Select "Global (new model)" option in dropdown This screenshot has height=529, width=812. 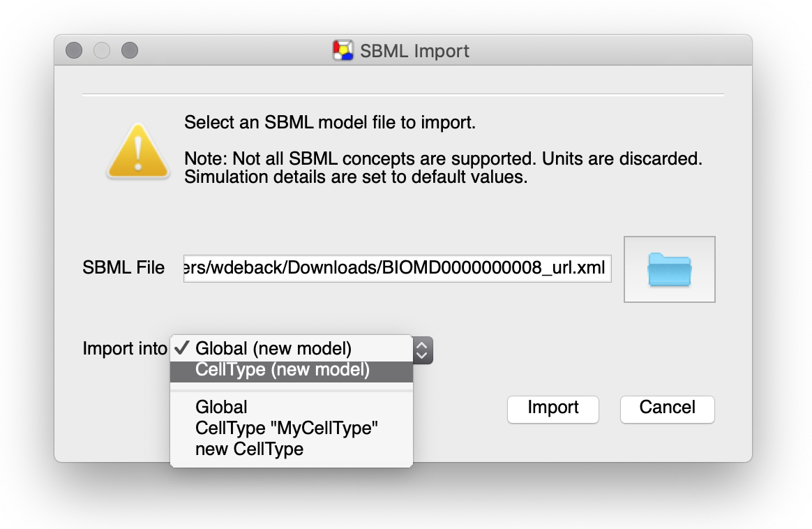292,349
